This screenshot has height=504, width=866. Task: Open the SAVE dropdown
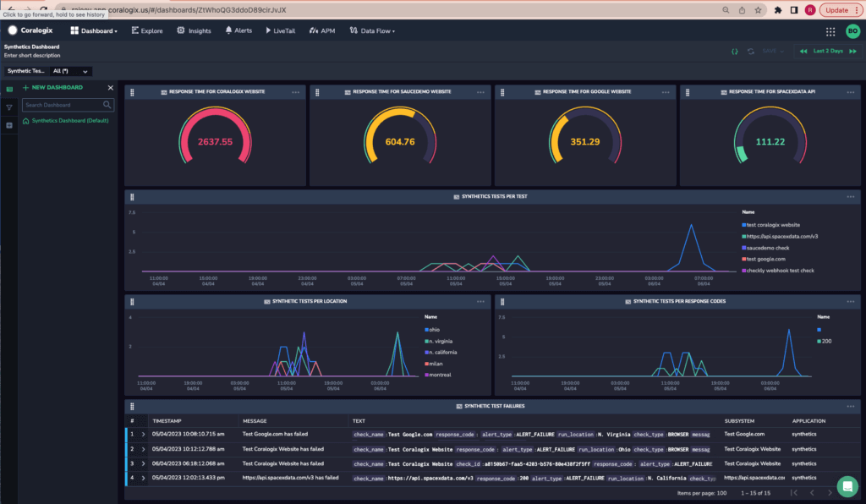coord(773,52)
